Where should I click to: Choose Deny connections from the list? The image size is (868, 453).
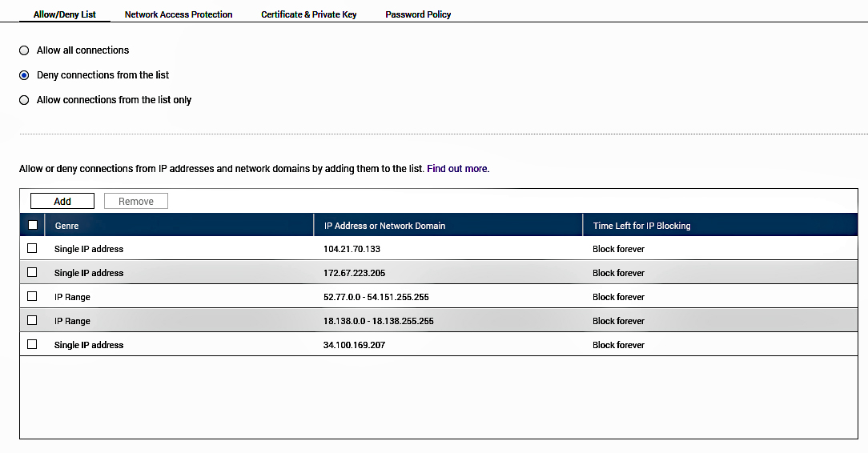(x=24, y=75)
